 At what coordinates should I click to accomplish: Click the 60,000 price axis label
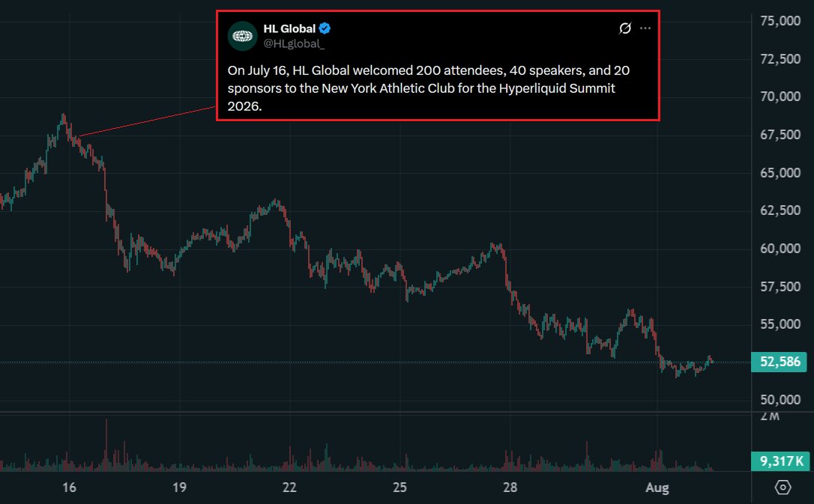pos(780,249)
